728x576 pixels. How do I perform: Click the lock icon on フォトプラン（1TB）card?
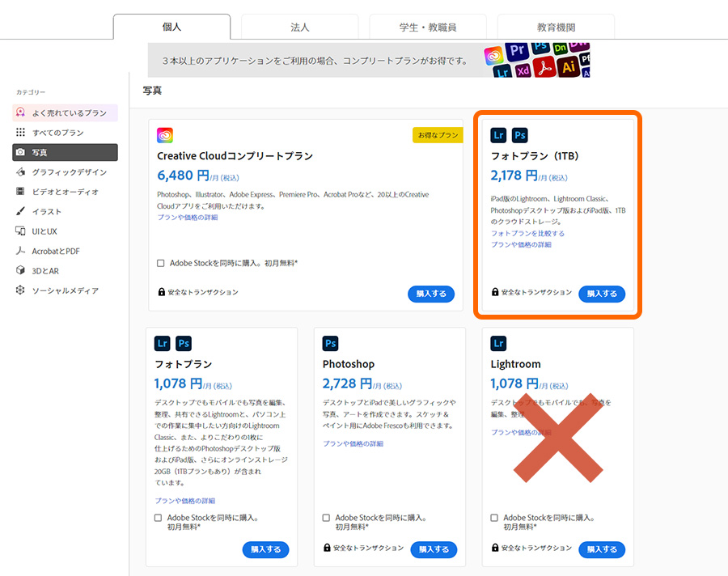[x=495, y=292]
